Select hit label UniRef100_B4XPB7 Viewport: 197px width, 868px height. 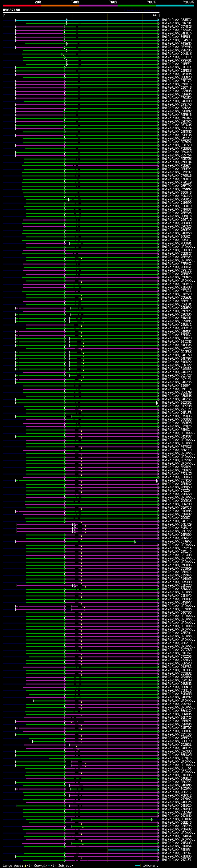(x=177, y=436)
